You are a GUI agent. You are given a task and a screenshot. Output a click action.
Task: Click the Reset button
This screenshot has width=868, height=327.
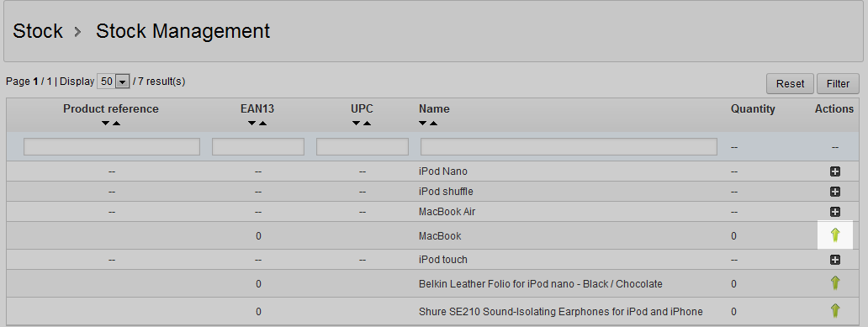click(x=790, y=83)
